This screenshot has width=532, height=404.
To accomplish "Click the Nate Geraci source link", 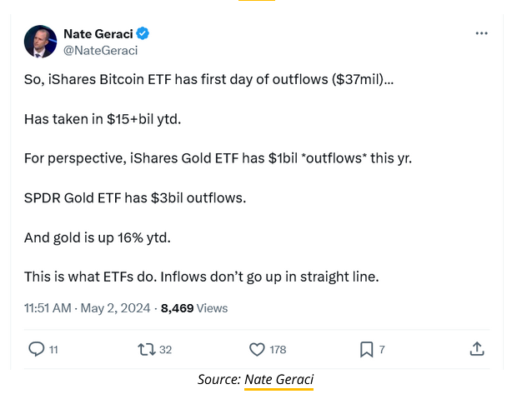I will coord(279,380).
